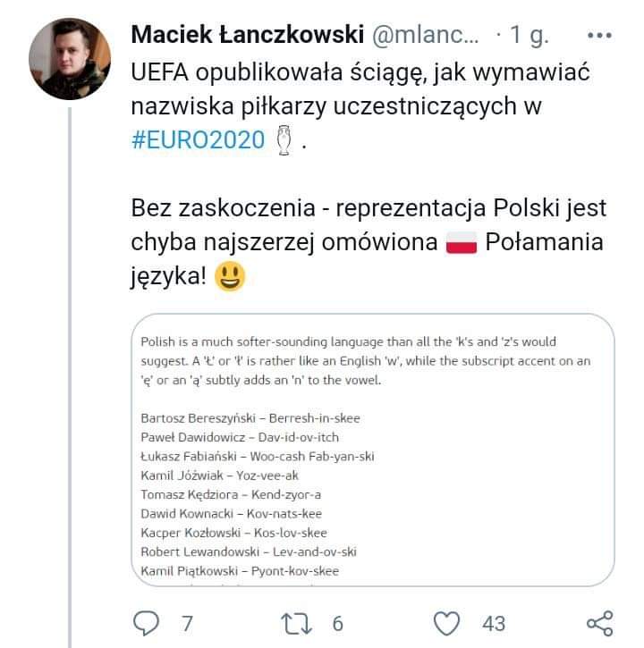
Task: Click the Polish flag emoji
Action: (462, 243)
